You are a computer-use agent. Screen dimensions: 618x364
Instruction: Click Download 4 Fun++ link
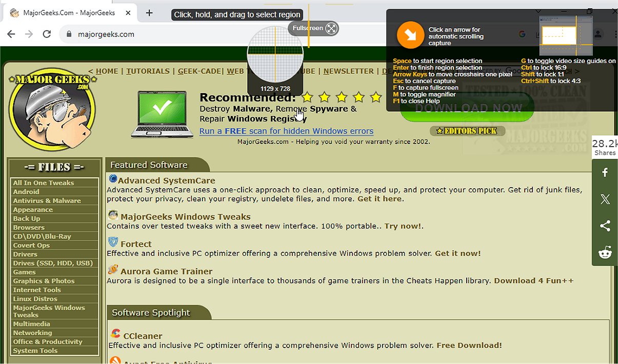534,281
